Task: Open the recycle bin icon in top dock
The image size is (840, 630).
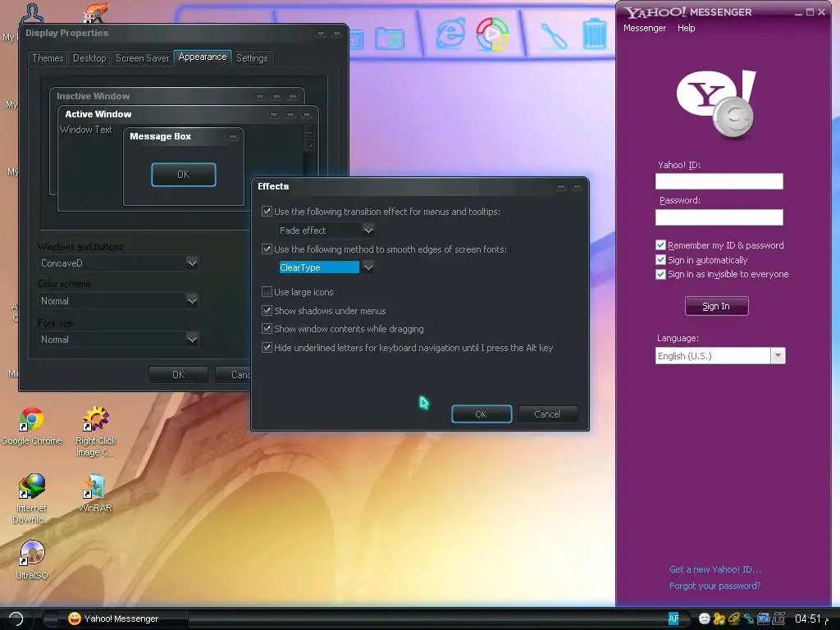Action: click(595, 34)
